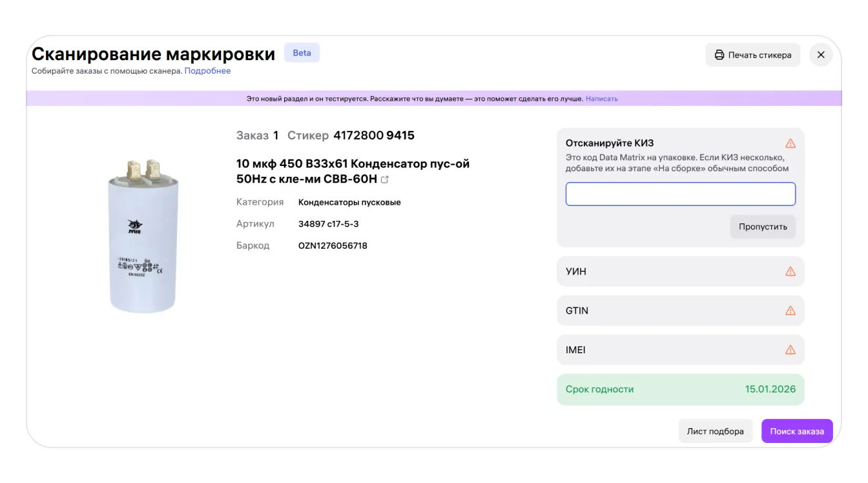The width and height of the screenshot is (868, 483).
Task: Click the Написать feedback link
Action: click(x=601, y=99)
